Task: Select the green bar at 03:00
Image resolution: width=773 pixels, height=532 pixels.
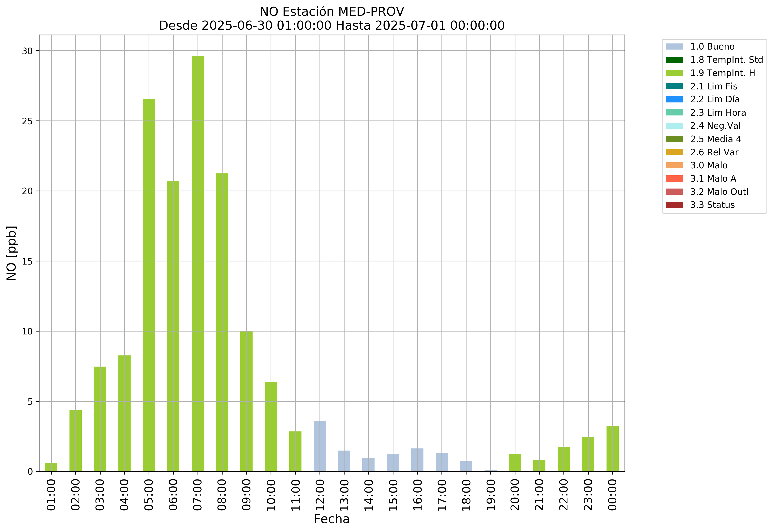Action: click(x=100, y=419)
